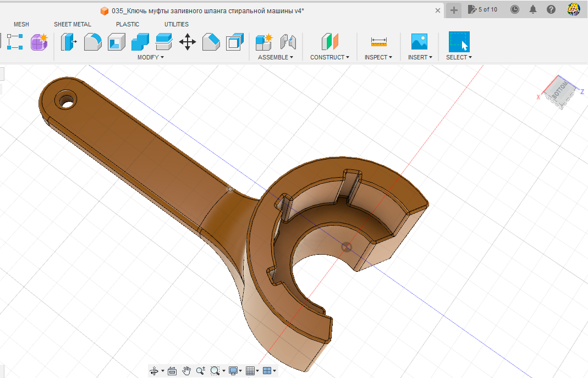Open the Zoom Window dropdown arrow
588x378 pixels.
[224, 371]
